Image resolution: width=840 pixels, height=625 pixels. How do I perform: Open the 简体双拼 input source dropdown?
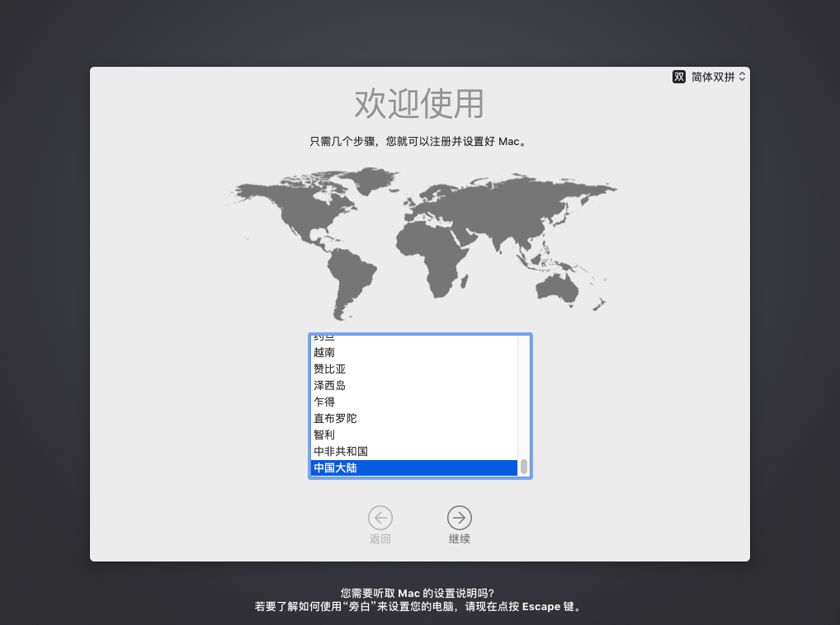(712, 77)
